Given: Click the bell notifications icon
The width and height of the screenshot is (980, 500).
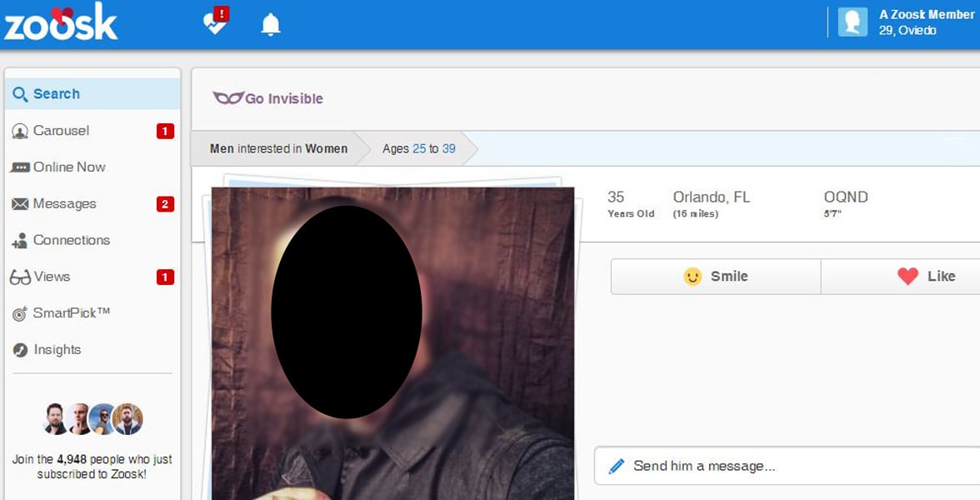Looking at the screenshot, I should 269,23.
